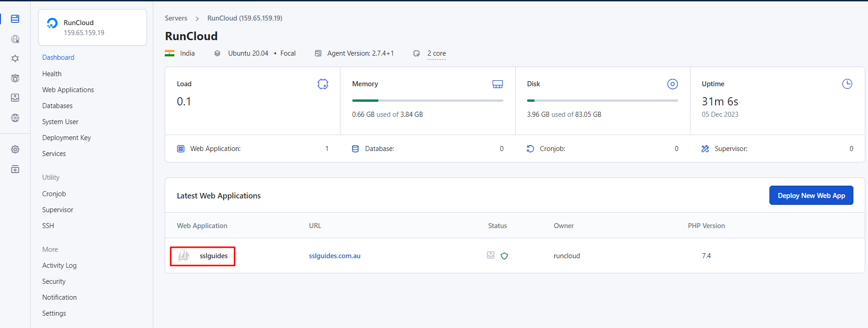This screenshot has height=328, width=868.
Task: Click the Memory RAM icon
Action: (497, 84)
